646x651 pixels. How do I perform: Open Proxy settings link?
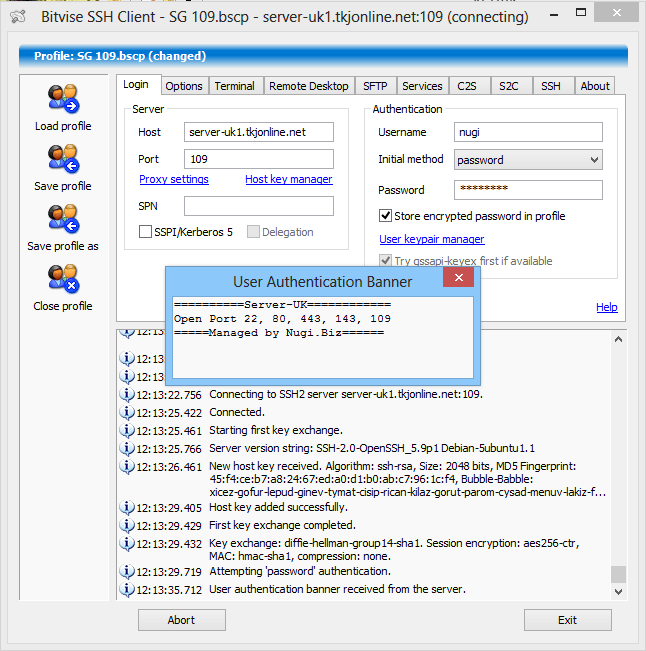[174, 179]
